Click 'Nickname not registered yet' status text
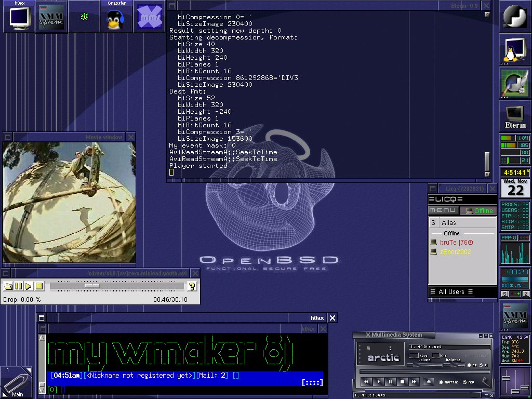Viewport: 532px width, 399px height. [x=139, y=375]
